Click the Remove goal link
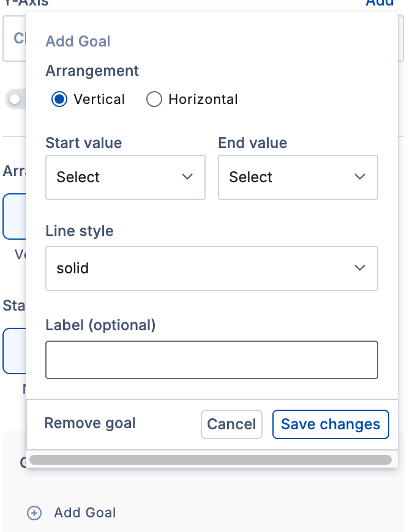Image resolution: width=415 pixels, height=532 pixels. [x=90, y=423]
